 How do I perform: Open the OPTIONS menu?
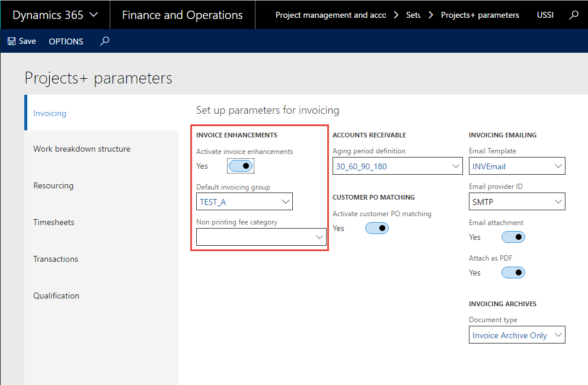pos(65,41)
